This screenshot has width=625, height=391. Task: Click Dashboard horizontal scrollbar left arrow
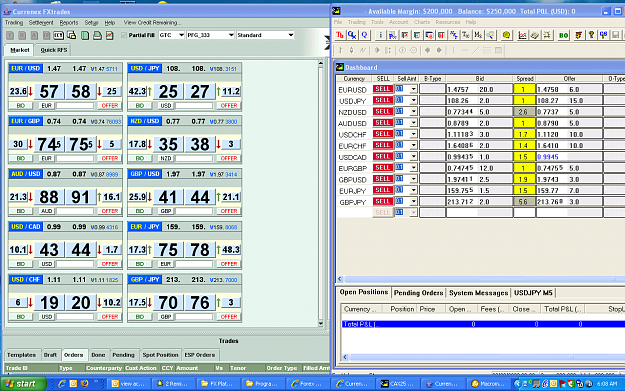tap(340, 279)
